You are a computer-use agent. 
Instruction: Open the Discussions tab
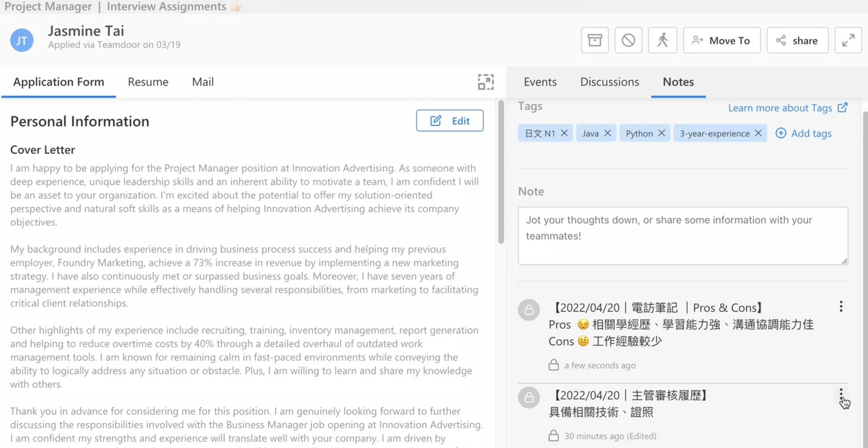pos(610,82)
